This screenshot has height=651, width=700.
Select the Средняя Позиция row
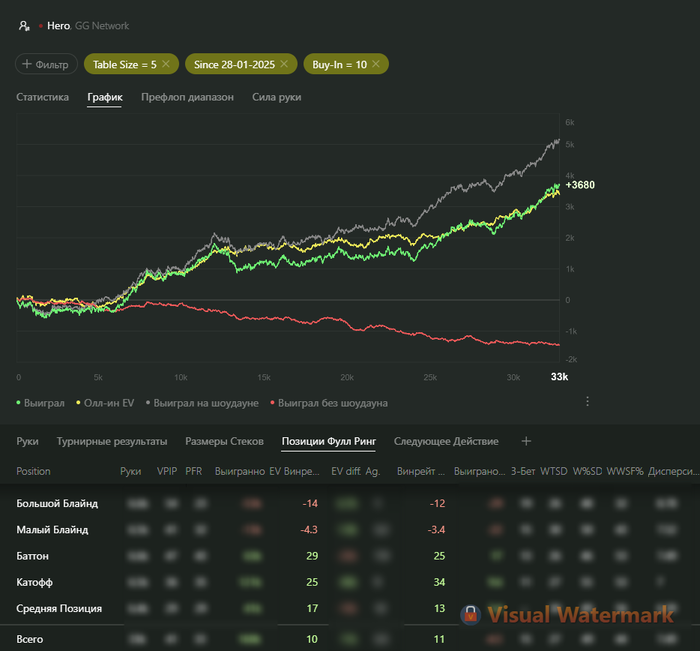350,608
